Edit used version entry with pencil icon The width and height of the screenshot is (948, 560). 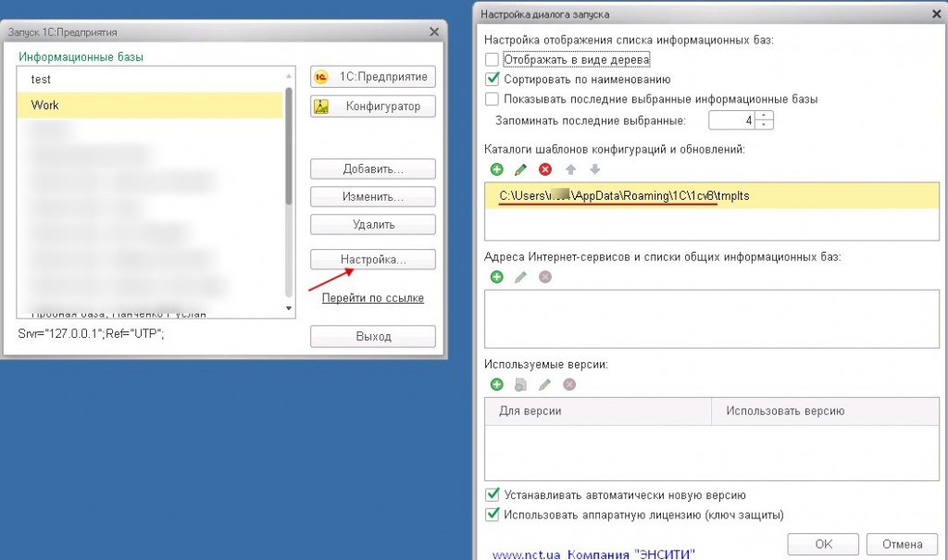click(x=544, y=385)
